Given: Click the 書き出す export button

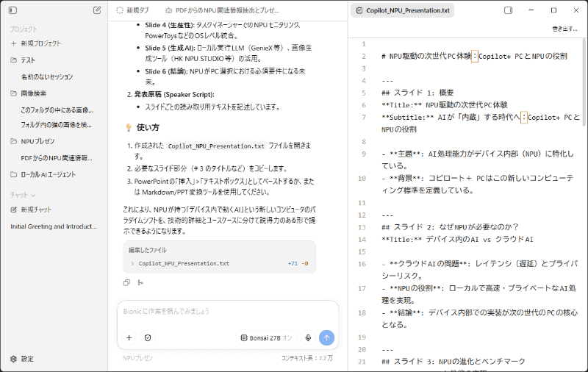Looking at the screenshot, I should tap(564, 29).
